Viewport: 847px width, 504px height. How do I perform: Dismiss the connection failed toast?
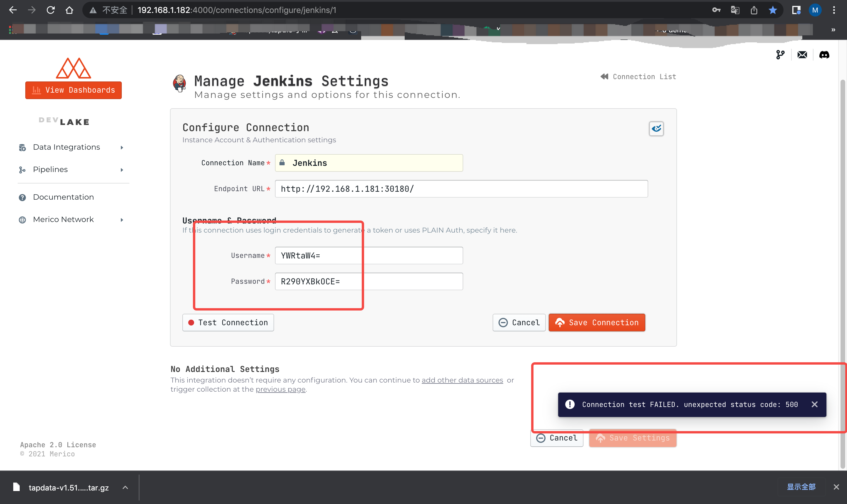click(x=814, y=404)
